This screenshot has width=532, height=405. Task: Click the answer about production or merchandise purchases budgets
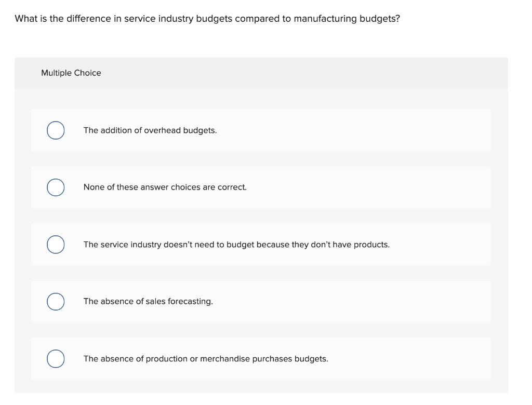click(x=206, y=359)
